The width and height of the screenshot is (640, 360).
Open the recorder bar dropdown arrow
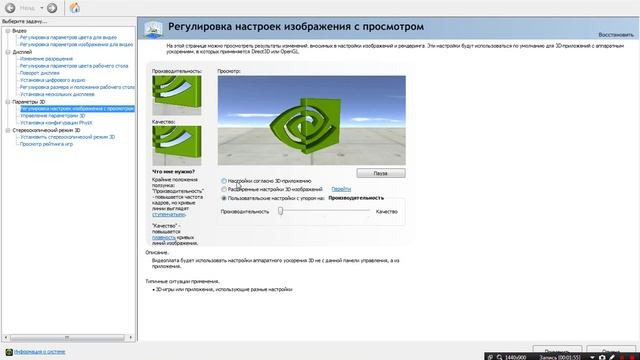coord(592,357)
